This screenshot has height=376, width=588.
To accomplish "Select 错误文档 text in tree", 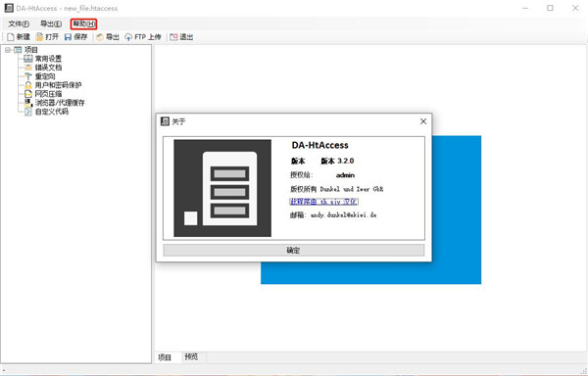I will point(48,68).
